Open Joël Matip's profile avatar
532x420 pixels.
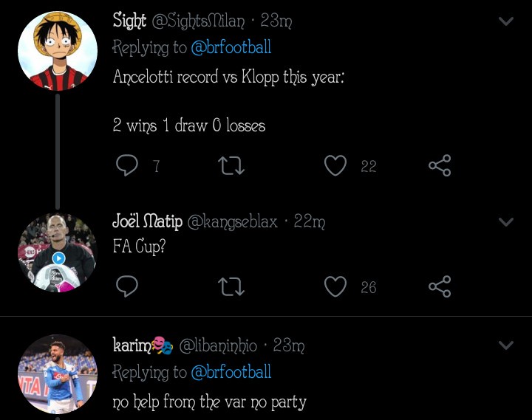click(58, 253)
